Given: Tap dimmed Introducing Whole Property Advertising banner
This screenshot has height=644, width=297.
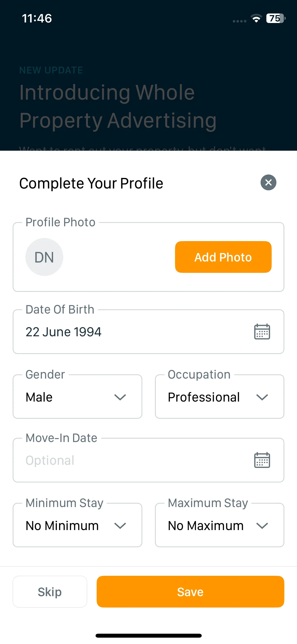Looking at the screenshot, I should click(118, 106).
